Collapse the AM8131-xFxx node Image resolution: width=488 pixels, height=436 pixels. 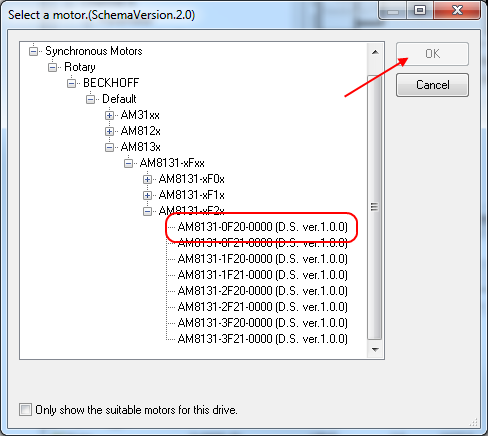[x=128, y=163]
